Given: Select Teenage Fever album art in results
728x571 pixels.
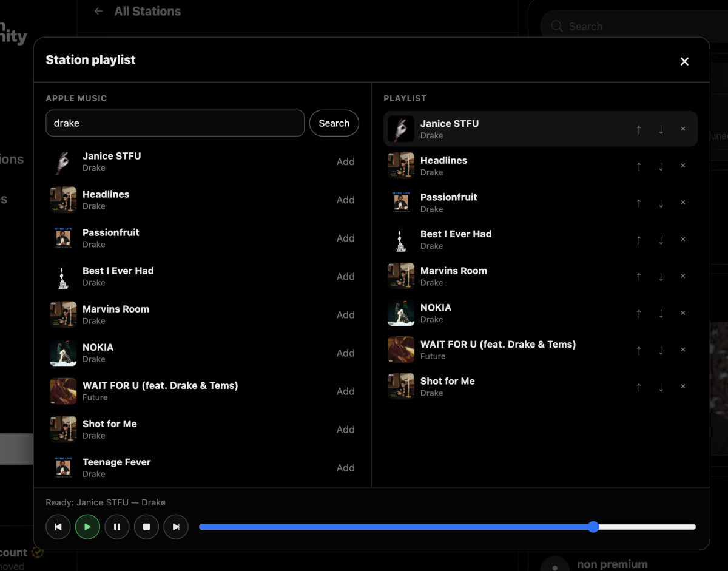Looking at the screenshot, I should 63,467.
